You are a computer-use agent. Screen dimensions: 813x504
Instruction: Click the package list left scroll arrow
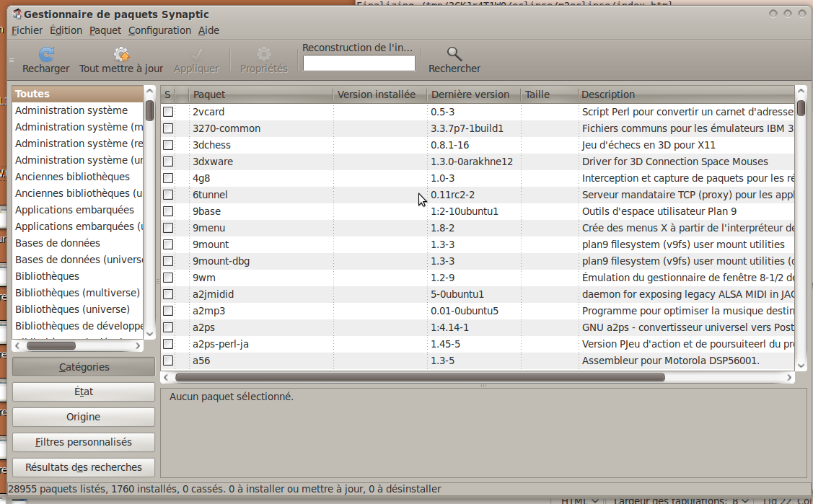click(165, 378)
